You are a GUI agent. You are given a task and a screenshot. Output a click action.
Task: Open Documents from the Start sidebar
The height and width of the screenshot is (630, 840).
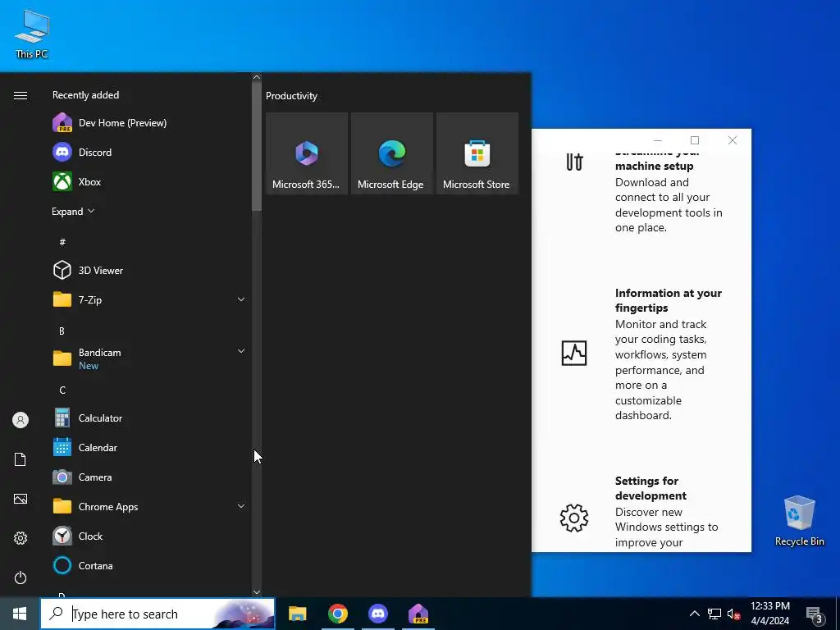[21, 459]
